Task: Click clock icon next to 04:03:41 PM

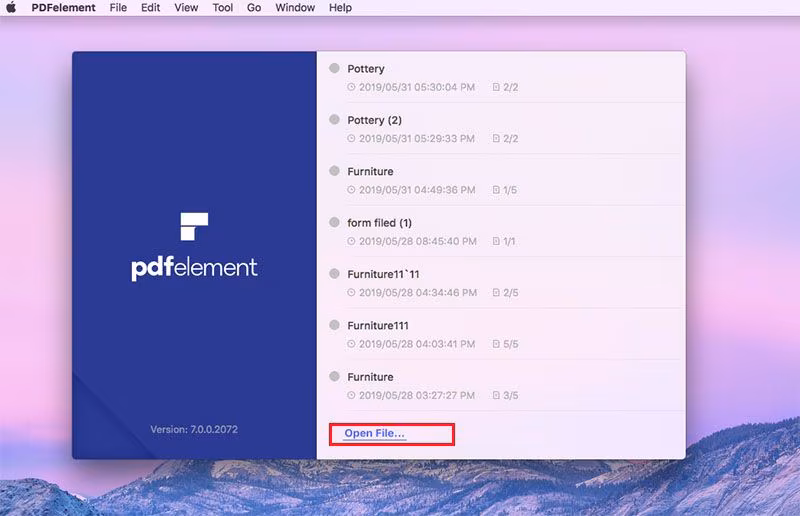Action: coord(351,344)
